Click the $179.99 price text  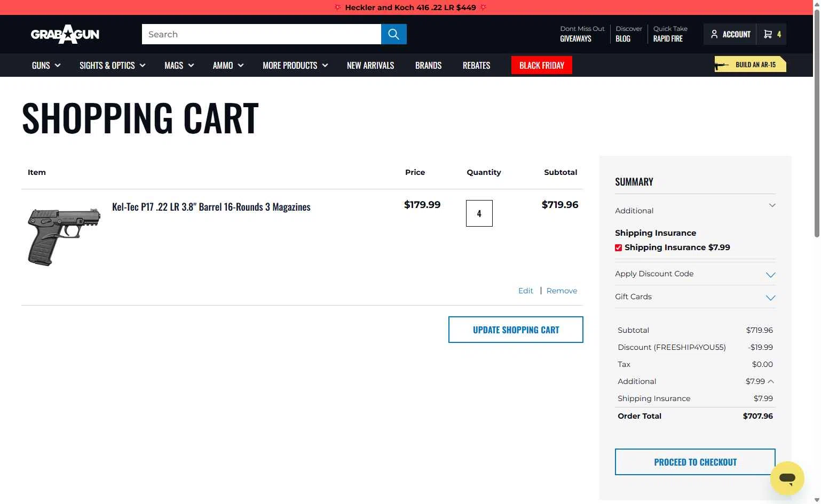422,205
